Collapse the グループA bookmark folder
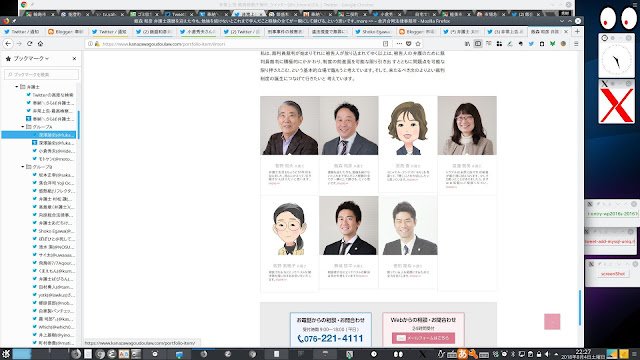Screen dimensions: 640x360 pyautogui.click(x=23, y=127)
